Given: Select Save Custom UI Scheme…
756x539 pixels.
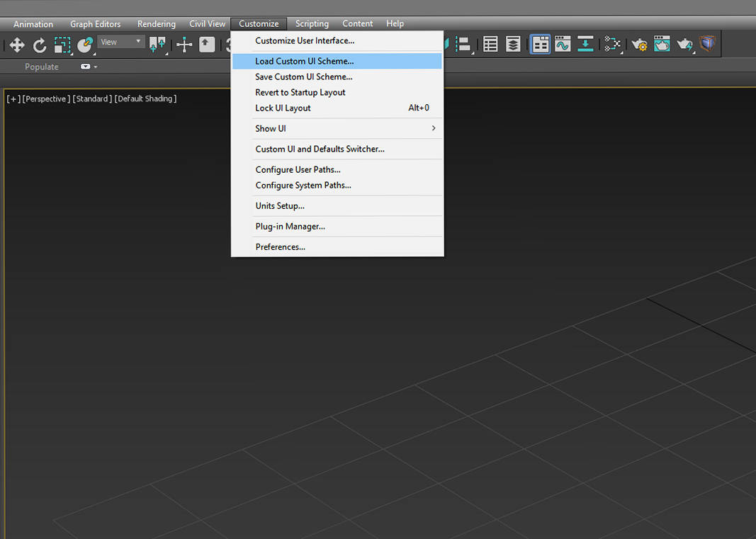Looking at the screenshot, I should click(x=337, y=76).
